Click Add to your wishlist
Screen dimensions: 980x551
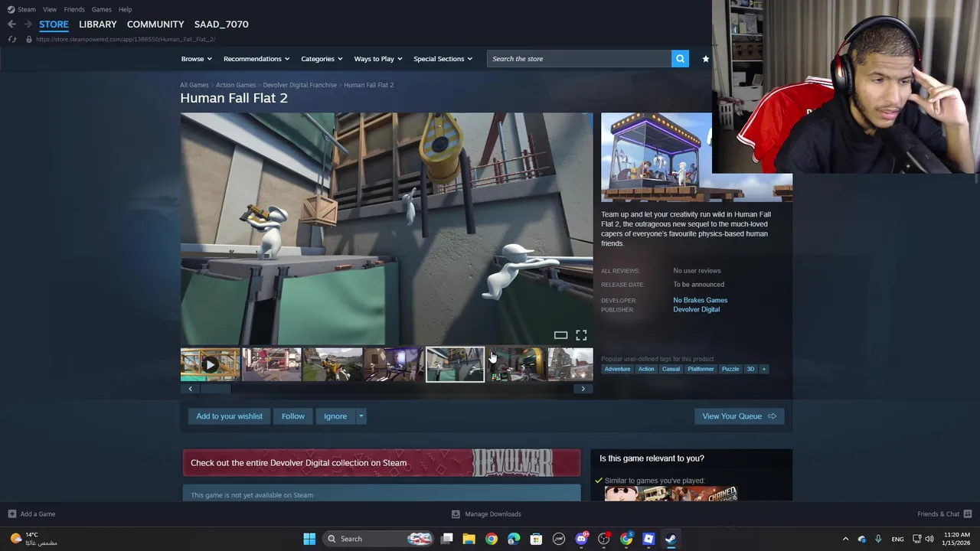(x=229, y=416)
